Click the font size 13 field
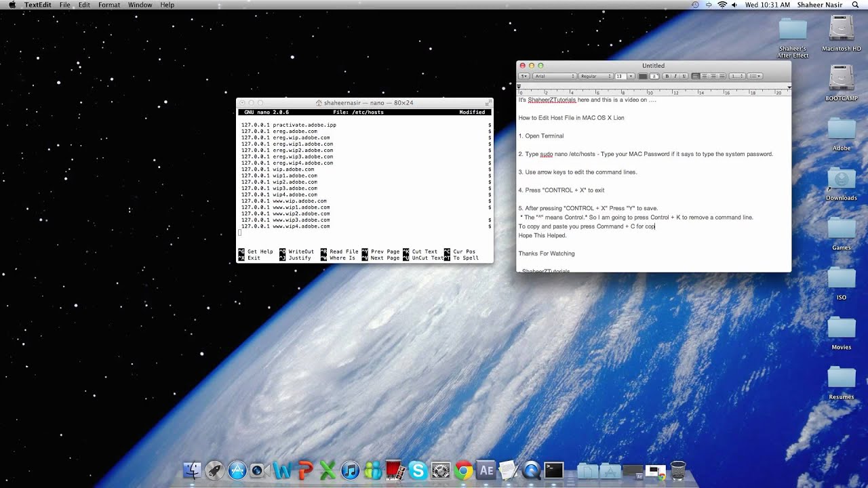The width and height of the screenshot is (868, 488). [620, 76]
